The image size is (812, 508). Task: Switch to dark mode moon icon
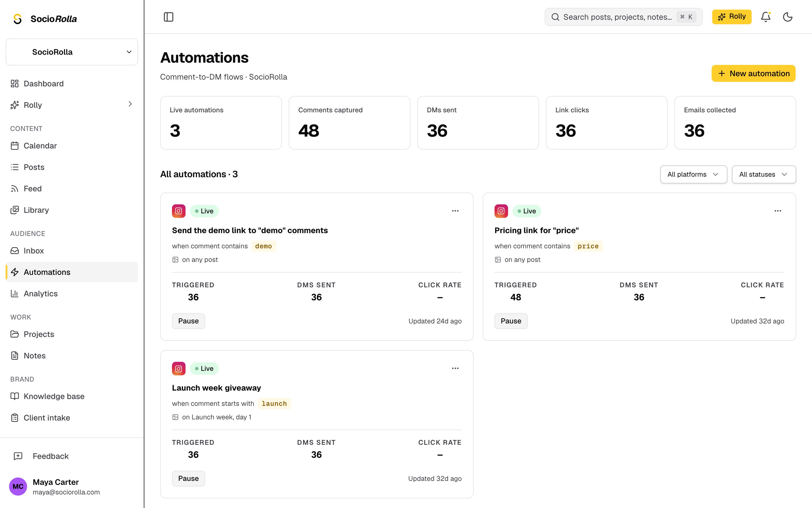[787, 17]
